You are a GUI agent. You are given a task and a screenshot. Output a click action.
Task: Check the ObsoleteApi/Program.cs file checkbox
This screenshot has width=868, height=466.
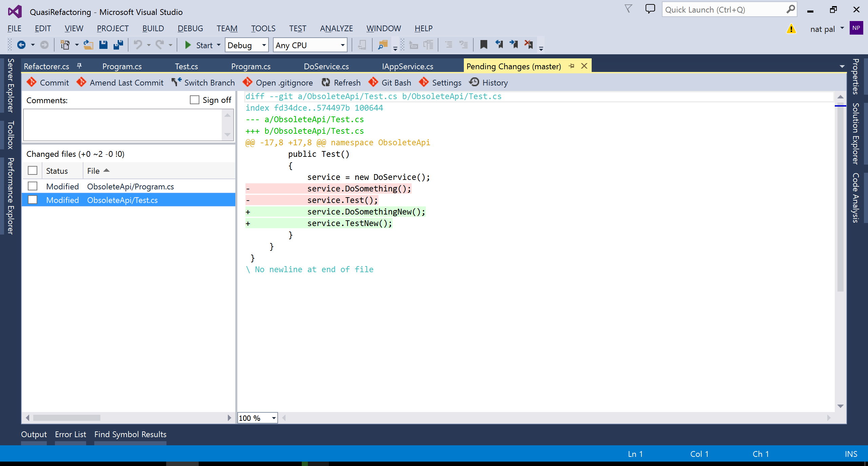click(x=33, y=186)
